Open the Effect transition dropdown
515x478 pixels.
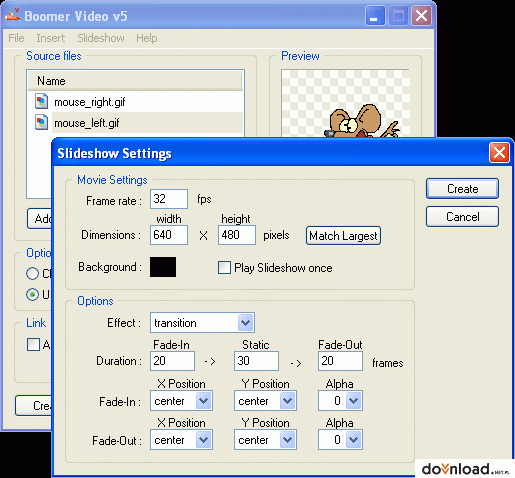pos(245,323)
